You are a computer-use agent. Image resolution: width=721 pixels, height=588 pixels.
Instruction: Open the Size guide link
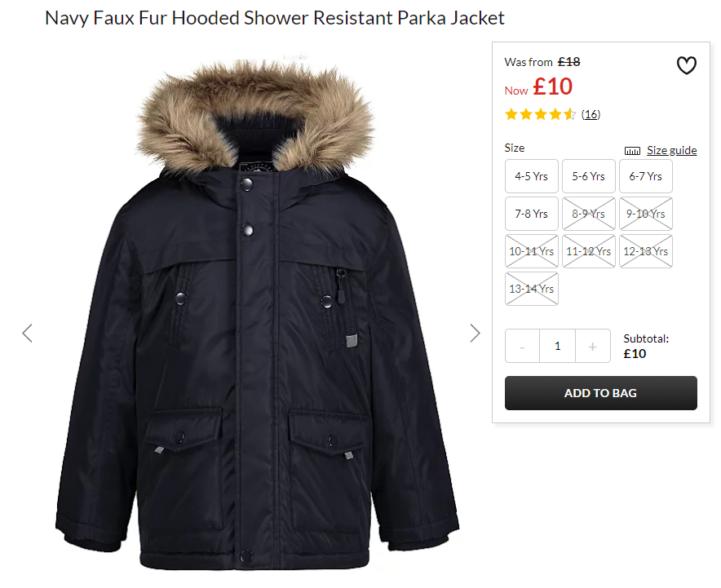672,150
